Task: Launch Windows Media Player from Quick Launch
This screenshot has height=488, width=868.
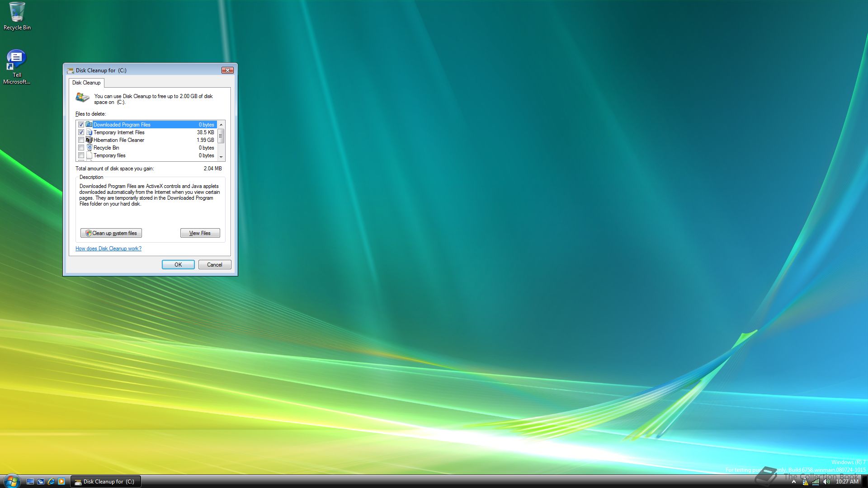Action: coord(61,482)
